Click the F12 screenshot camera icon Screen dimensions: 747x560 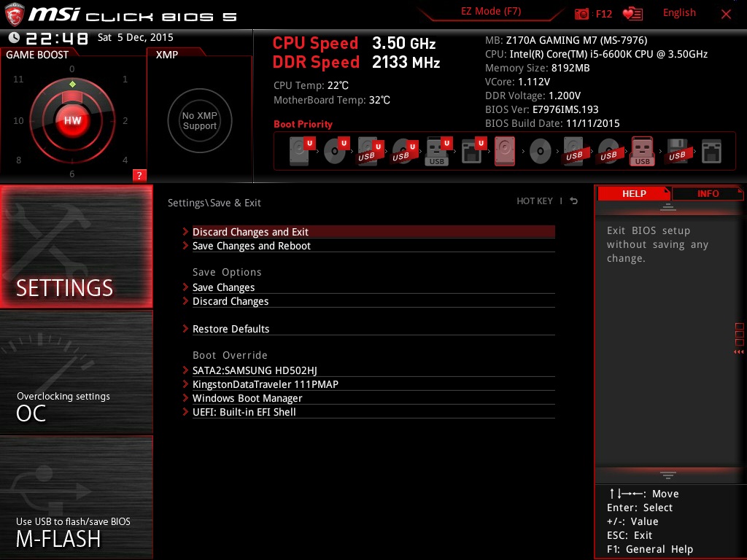click(581, 14)
